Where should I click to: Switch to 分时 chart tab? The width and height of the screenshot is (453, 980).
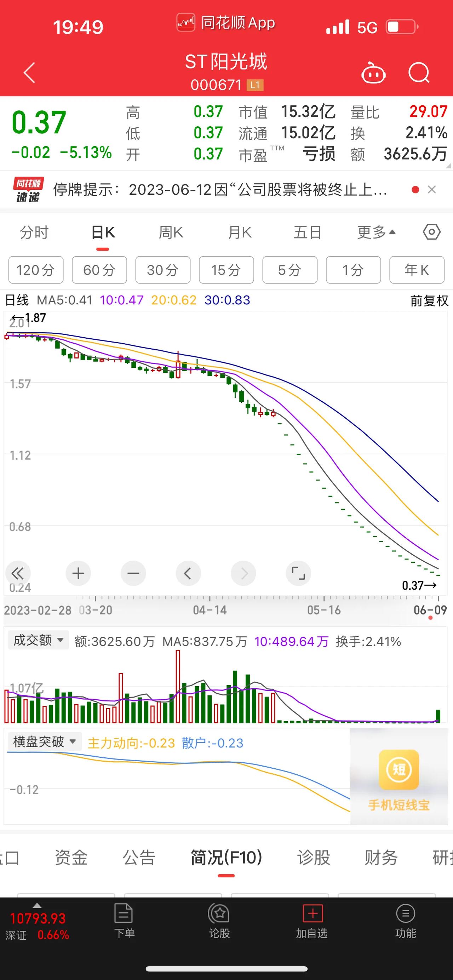pyautogui.click(x=34, y=232)
